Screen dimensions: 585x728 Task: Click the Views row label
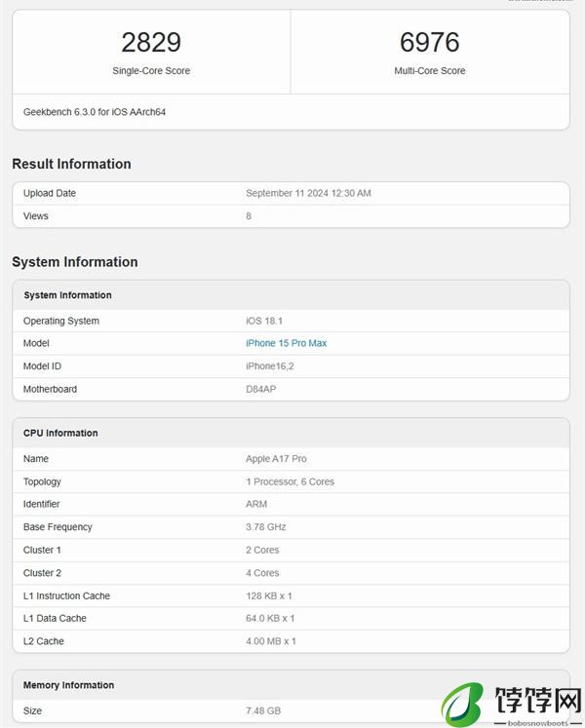pyautogui.click(x=36, y=216)
